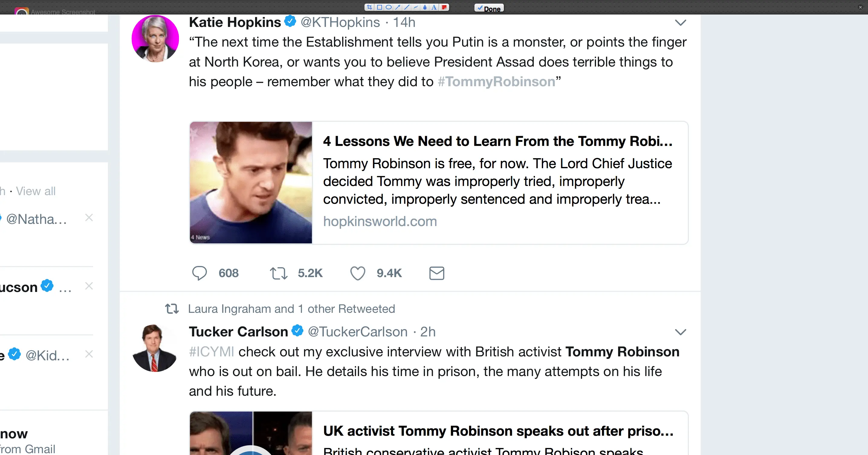Select the text annotation tool
This screenshot has width=868, height=455.
click(434, 7)
